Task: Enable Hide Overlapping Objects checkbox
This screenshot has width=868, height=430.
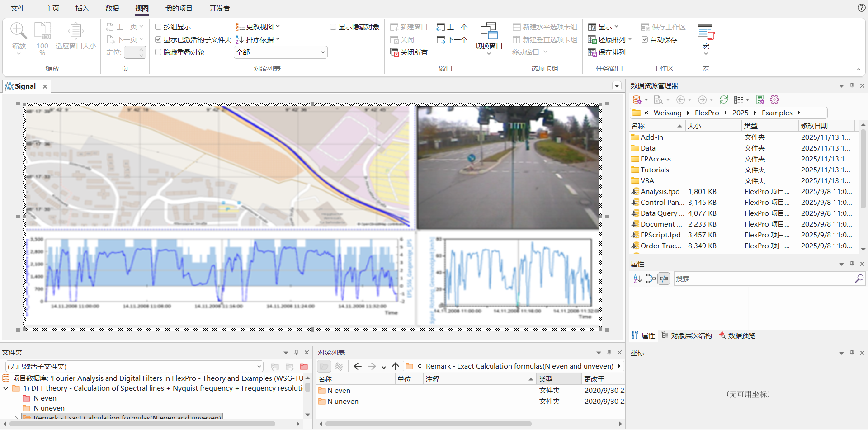Action: [158, 52]
